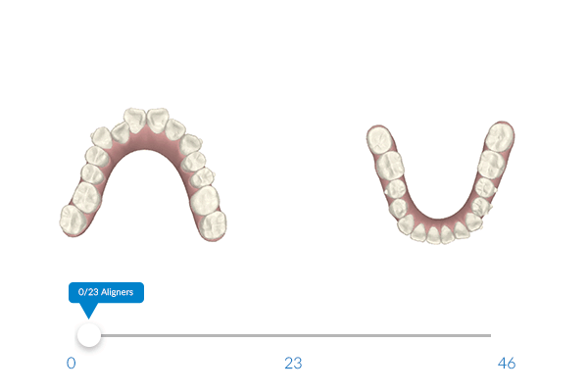Viewport: 588px width, 392px height.
Task: Click the slider track between labels 23 and 46
Action: (400, 335)
